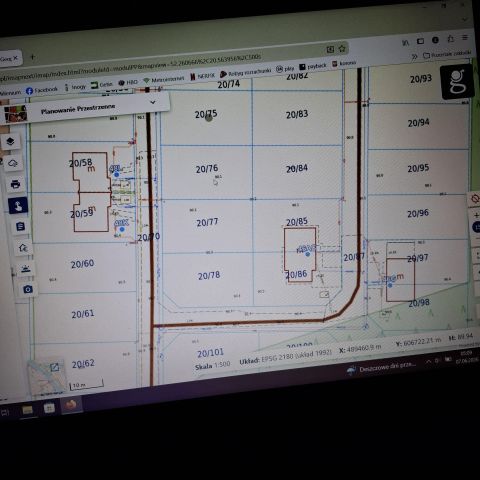Image resolution: width=480 pixels, height=480 pixels.
Task: Show more bookmarks with double chevron
Action: click(414, 56)
